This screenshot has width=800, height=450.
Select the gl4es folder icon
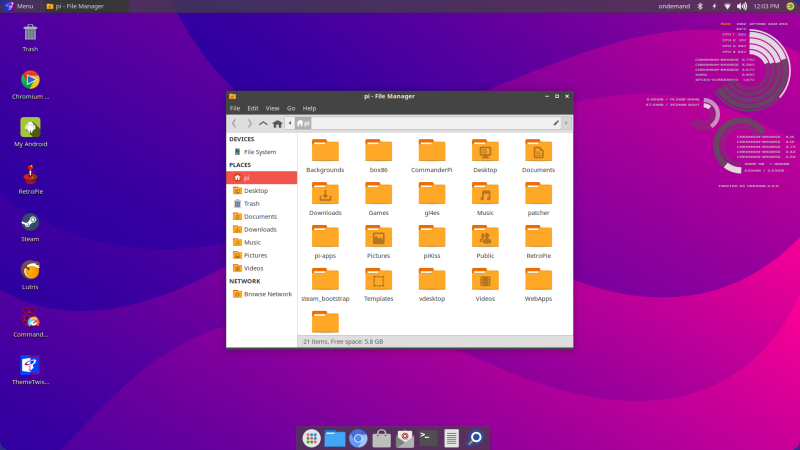click(432, 193)
